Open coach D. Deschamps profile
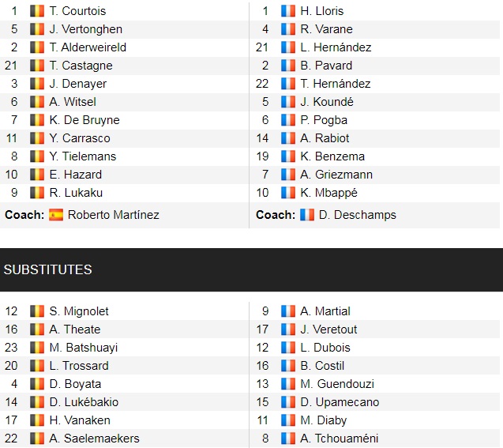 (358, 215)
